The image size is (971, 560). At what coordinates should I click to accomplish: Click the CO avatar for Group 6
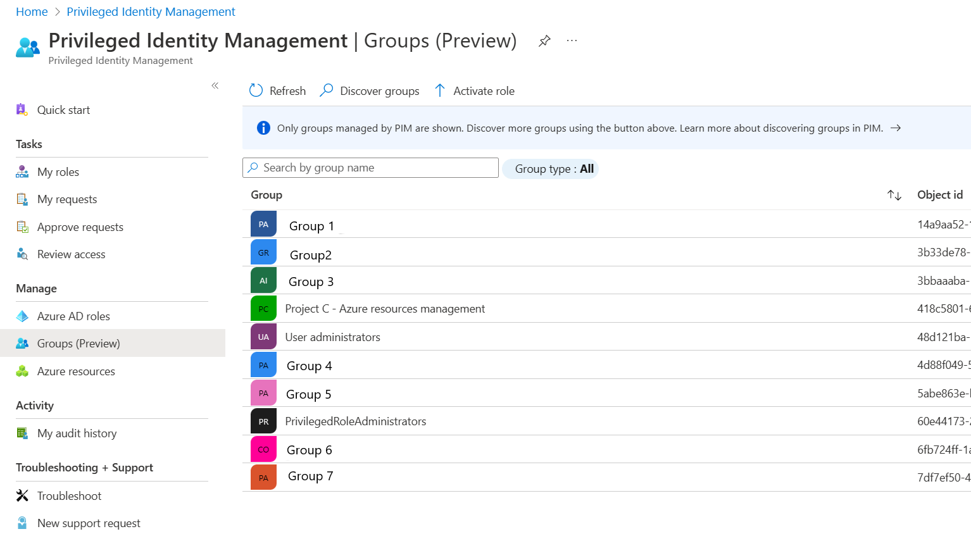tap(263, 449)
